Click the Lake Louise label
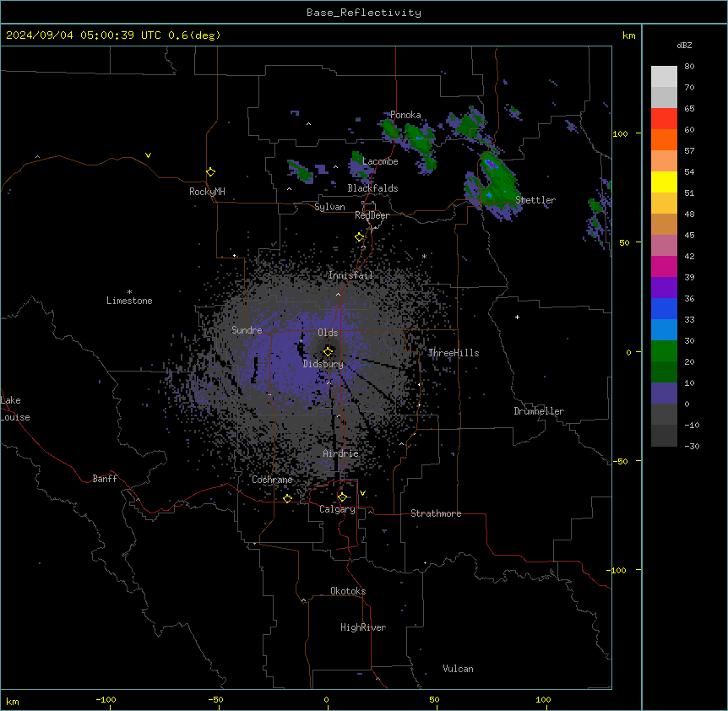Image resolution: width=728 pixels, height=711 pixels. point(14,409)
